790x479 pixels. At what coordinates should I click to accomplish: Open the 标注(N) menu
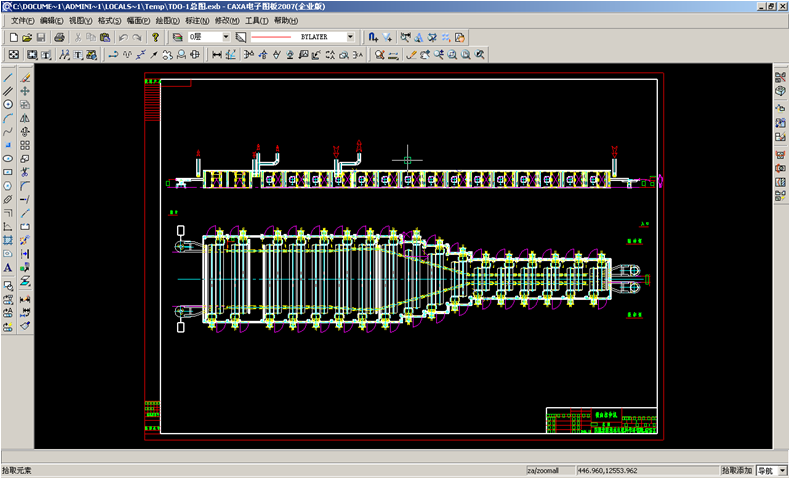point(197,21)
